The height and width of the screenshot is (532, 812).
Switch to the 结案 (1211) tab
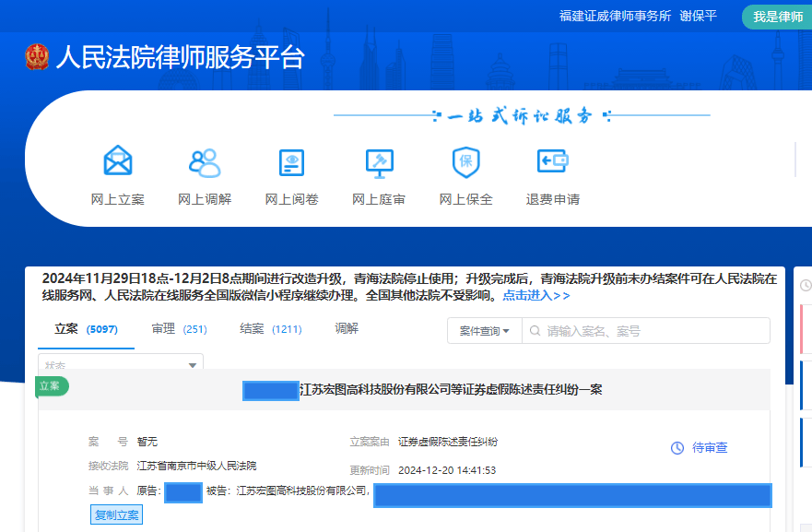[271, 329]
